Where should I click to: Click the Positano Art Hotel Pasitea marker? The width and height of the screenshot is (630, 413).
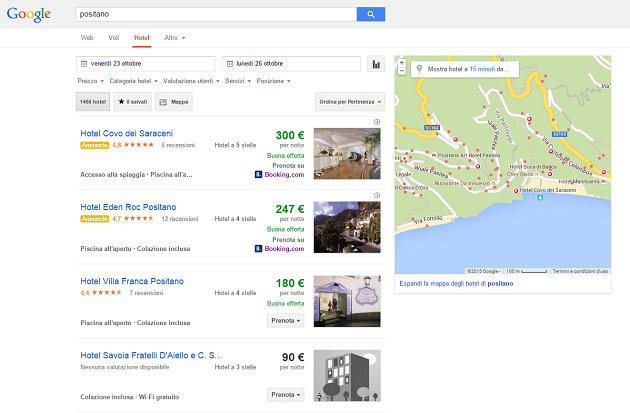click(x=434, y=155)
